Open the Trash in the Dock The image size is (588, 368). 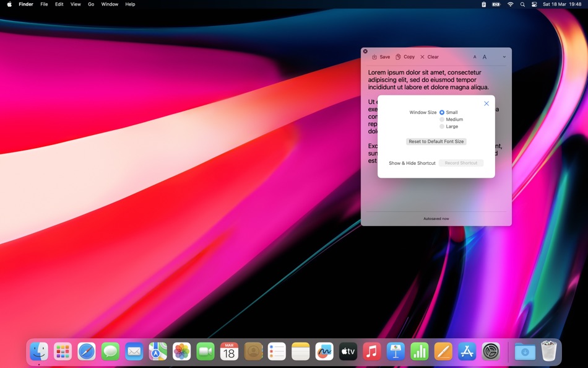pyautogui.click(x=549, y=351)
